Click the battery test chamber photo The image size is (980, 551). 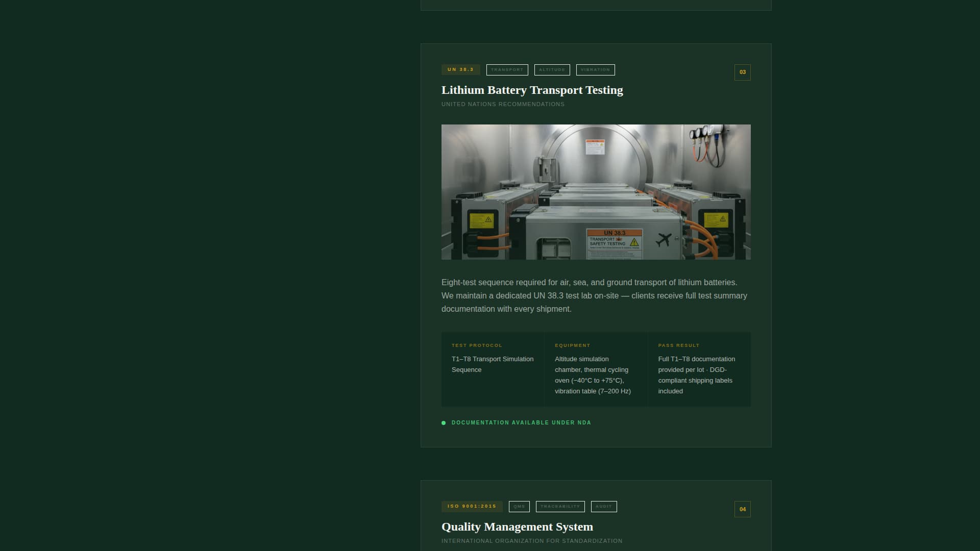(x=596, y=192)
